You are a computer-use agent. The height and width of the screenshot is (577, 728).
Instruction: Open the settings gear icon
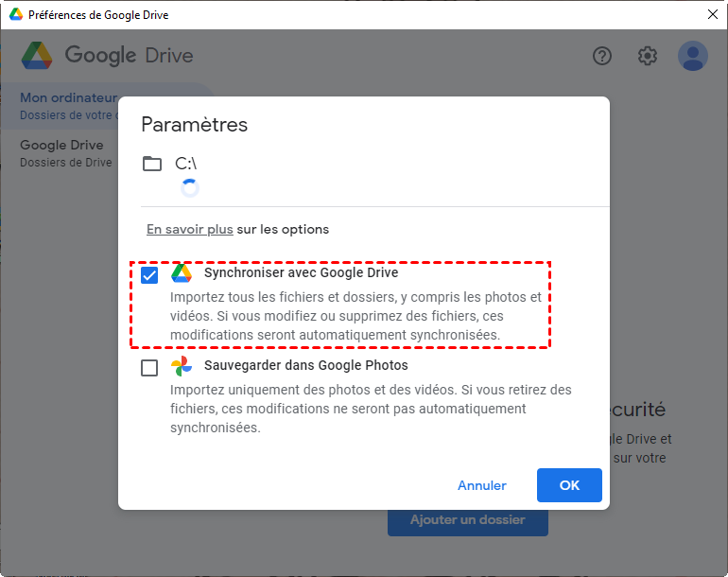coord(648,56)
